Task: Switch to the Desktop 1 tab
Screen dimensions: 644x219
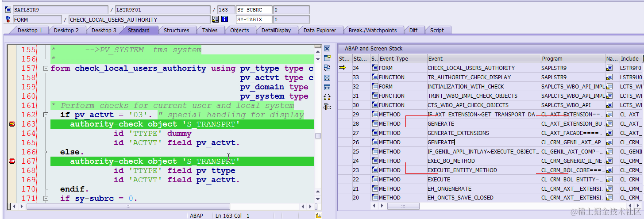Action: [x=30, y=30]
